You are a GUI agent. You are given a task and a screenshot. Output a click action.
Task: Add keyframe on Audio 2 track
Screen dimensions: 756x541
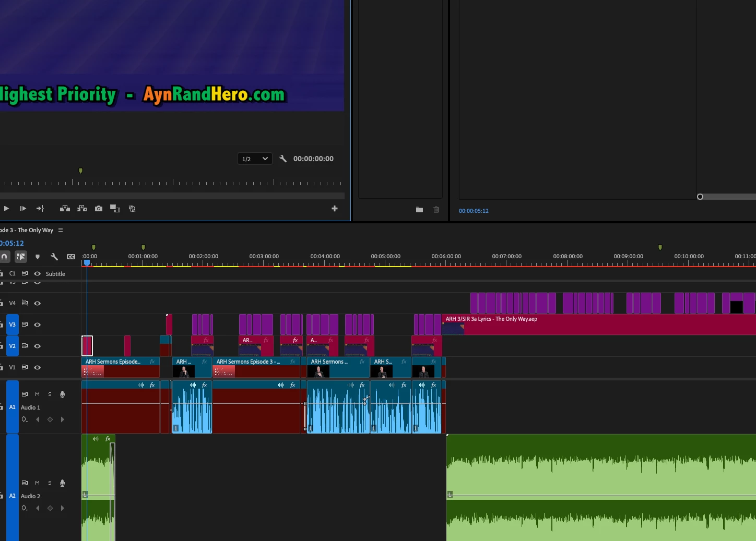(50, 508)
